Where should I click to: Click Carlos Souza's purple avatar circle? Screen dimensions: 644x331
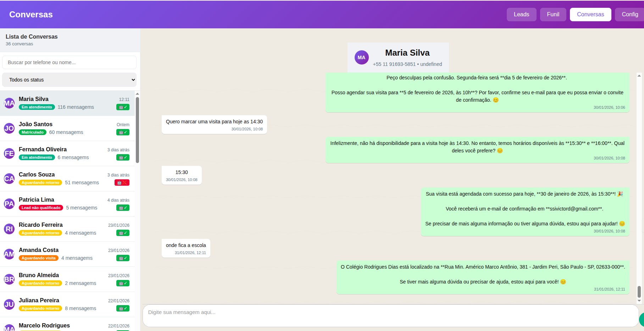point(9,179)
